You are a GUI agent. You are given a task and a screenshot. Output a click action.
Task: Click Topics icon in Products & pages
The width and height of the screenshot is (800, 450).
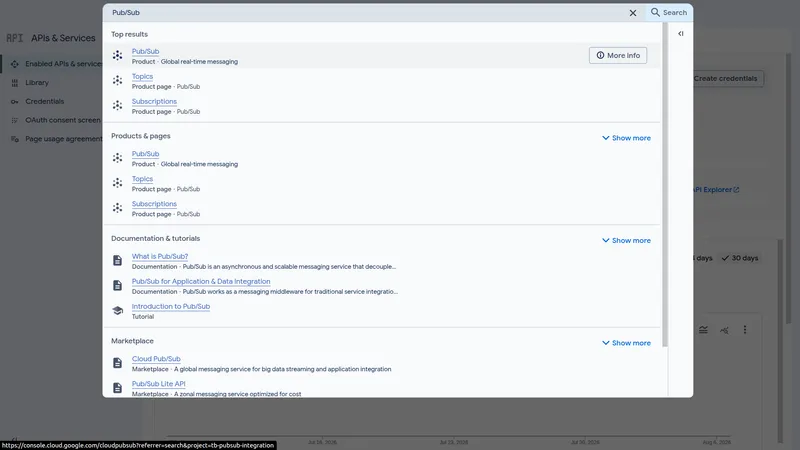click(117, 183)
